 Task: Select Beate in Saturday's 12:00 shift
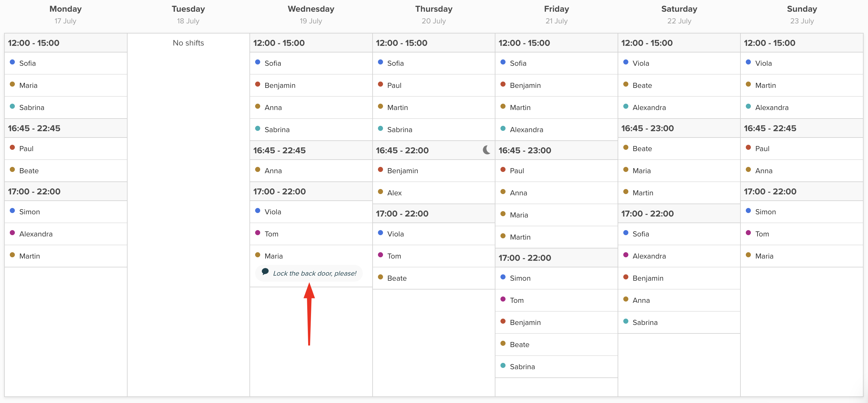642,85
